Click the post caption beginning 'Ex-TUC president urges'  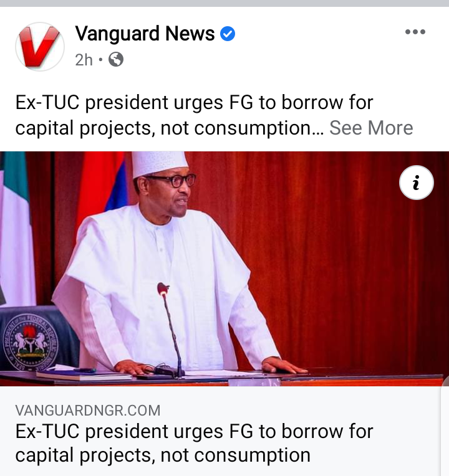[194, 115]
